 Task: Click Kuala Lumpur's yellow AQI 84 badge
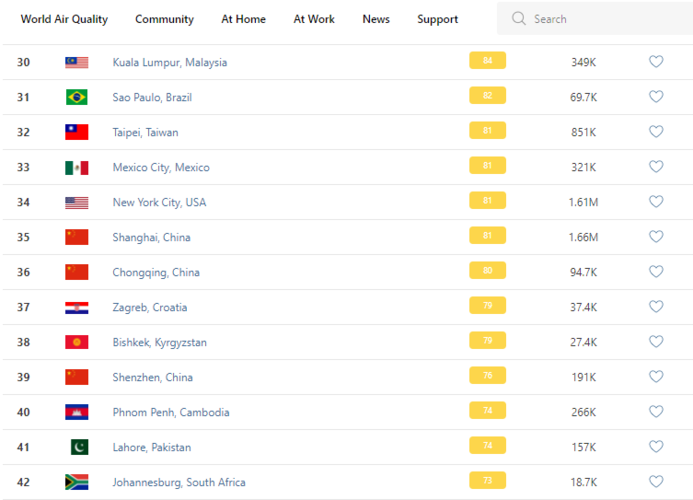tap(487, 61)
